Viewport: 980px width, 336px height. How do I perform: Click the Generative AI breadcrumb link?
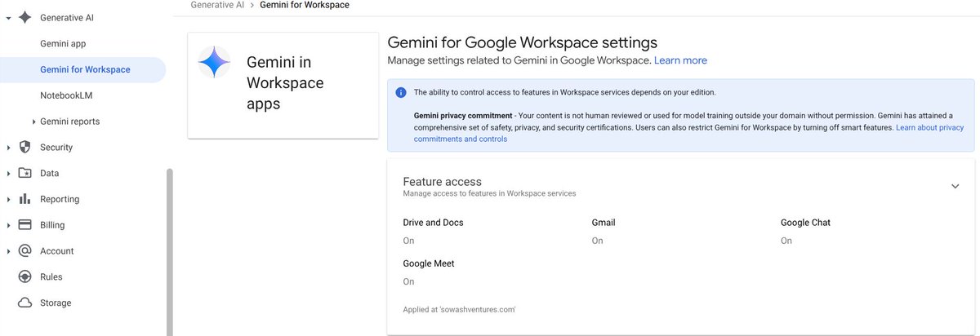point(217,5)
